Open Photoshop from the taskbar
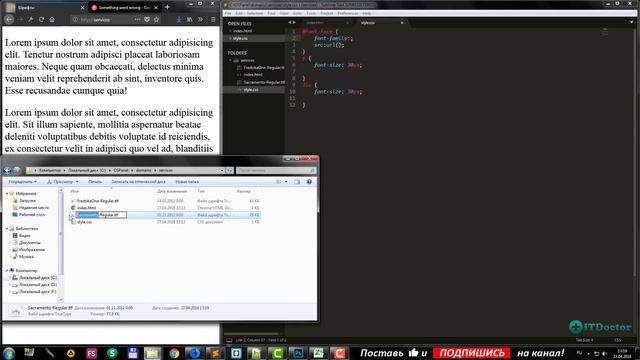Image resolution: width=640 pixels, height=360 pixels. tap(298, 353)
